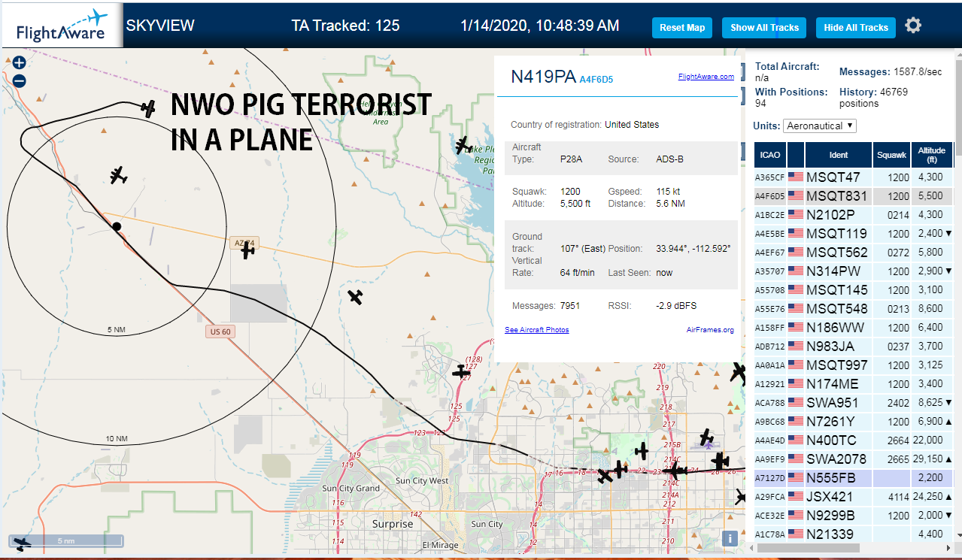
Task: Select aircraft icon inside the 5 NM ring
Action: click(x=118, y=176)
